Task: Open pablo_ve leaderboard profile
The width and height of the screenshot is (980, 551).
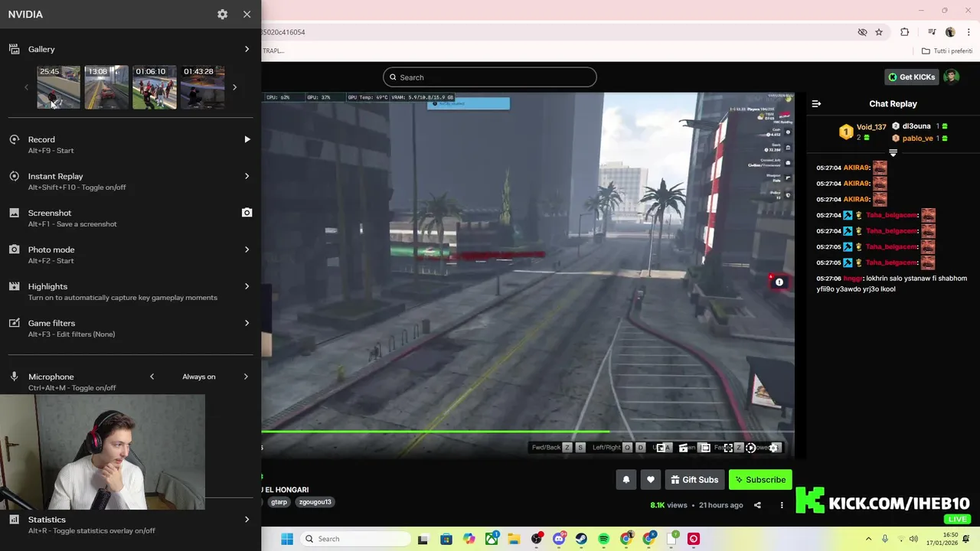Action: [917, 139]
